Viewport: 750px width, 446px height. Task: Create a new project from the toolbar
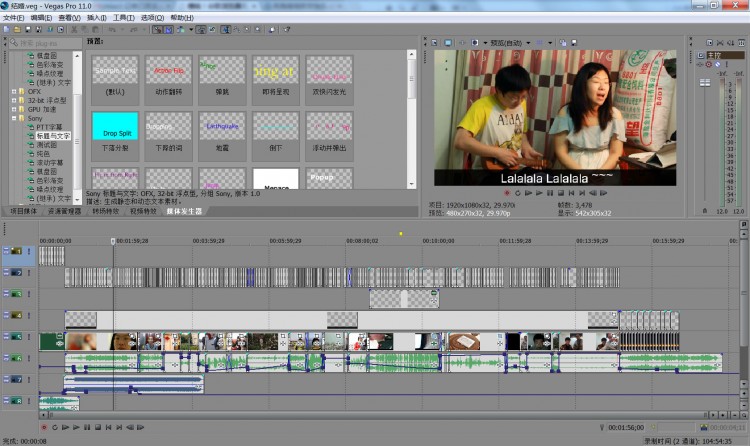(x=6, y=30)
